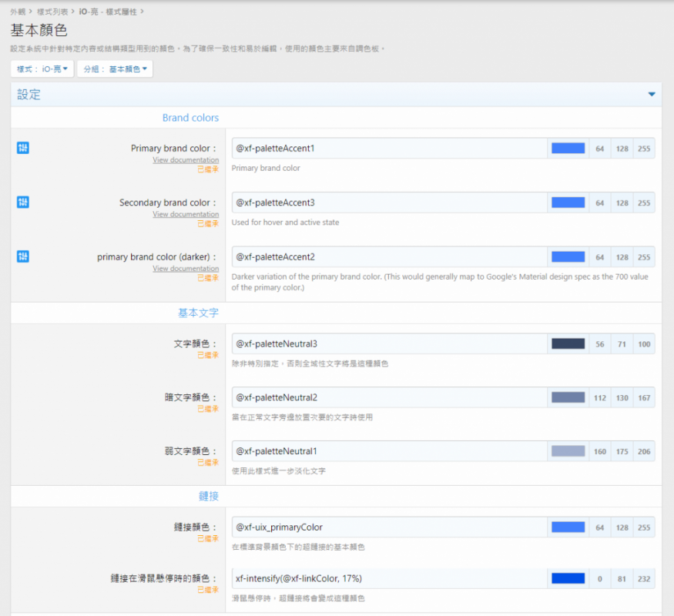Image resolution: width=674 pixels, height=616 pixels.
Task: Click the 弱文字顏色 light swatch
Action: tap(568, 451)
